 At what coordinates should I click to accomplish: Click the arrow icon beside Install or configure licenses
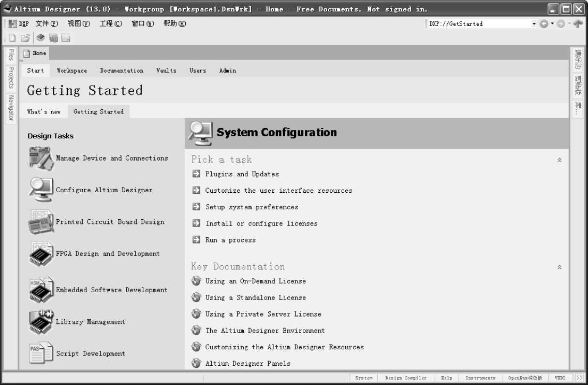click(196, 223)
